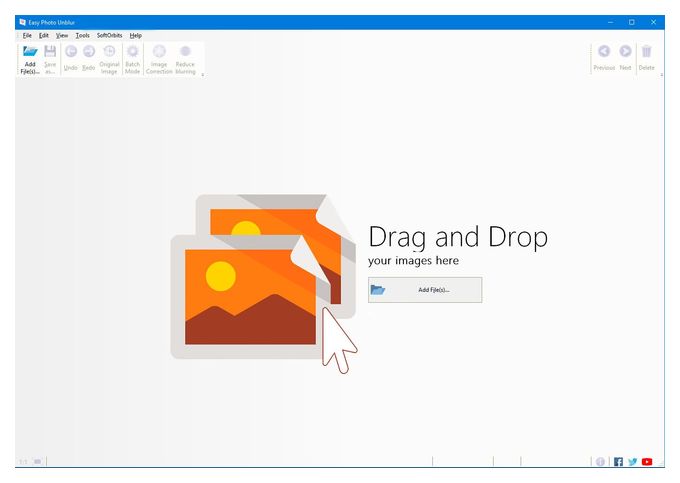This screenshot has height=483, width=680.
Task: Show the Original Image
Action: click(109, 59)
